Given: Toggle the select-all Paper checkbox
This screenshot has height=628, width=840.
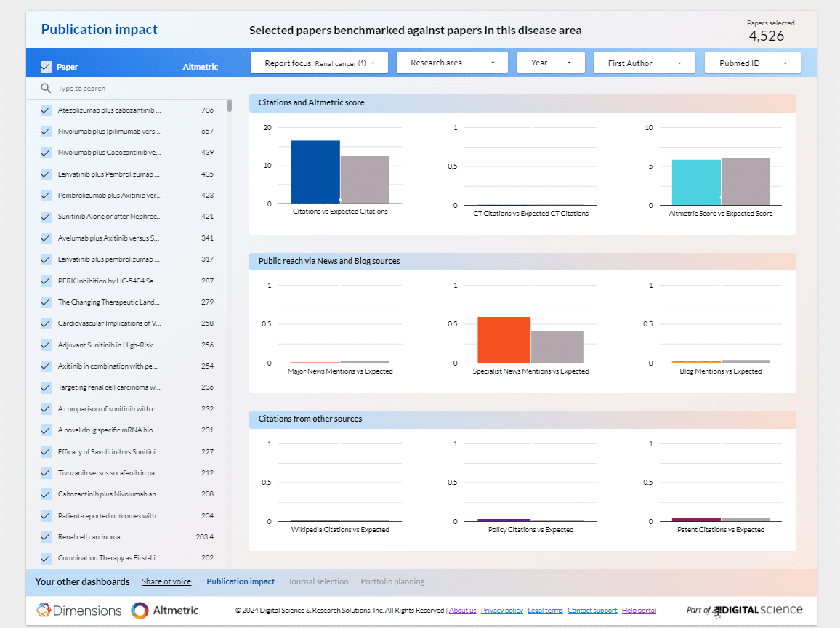Looking at the screenshot, I should click(x=47, y=67).
